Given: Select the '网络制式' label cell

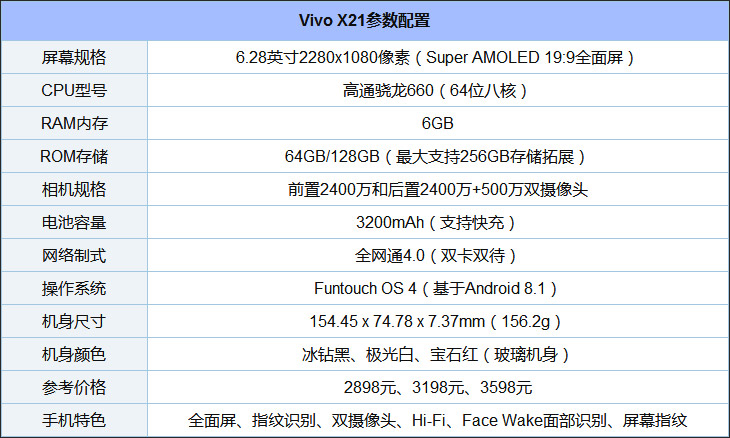Looking at the screenshot, I should pyautogui.click(x=74, y=256).
